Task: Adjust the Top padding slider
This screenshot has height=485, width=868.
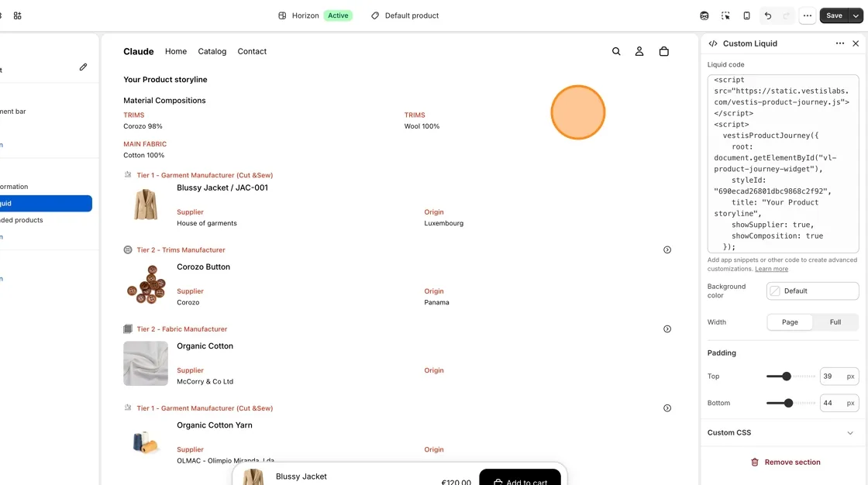Action: [787, 377]
